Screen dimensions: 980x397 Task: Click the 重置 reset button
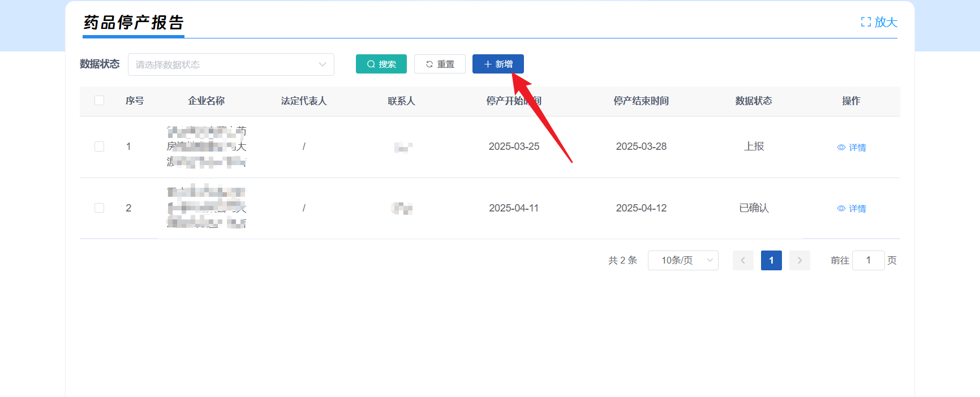pyautogui.click(x=440, y=64)
